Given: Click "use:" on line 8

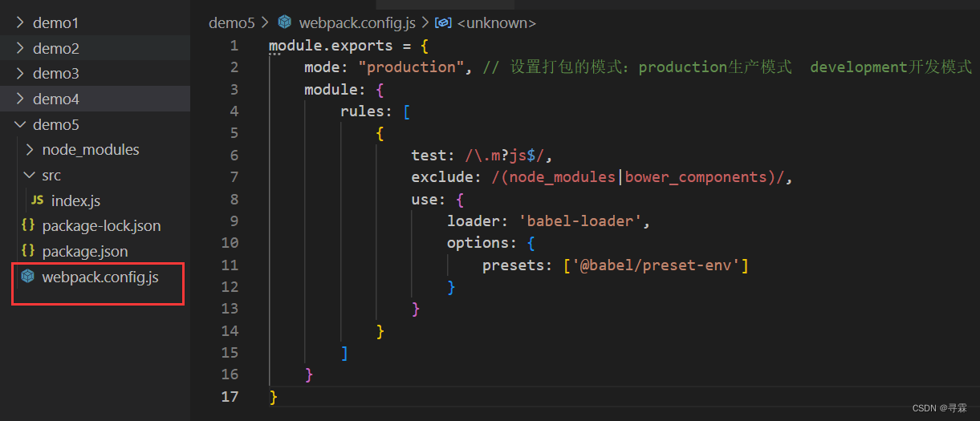Looking at the screenshot, I should [x=429, y=199].
